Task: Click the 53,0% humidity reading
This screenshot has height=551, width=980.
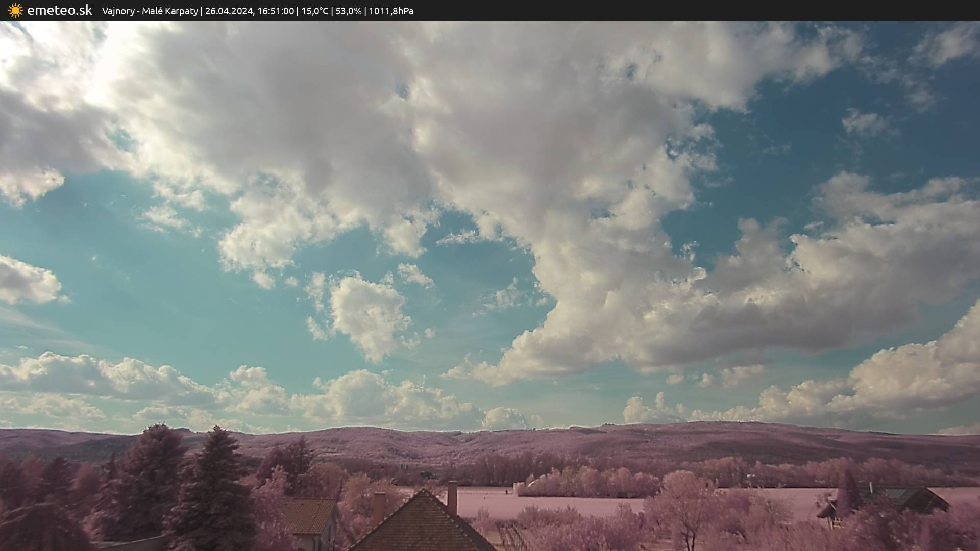Action: 348,11
